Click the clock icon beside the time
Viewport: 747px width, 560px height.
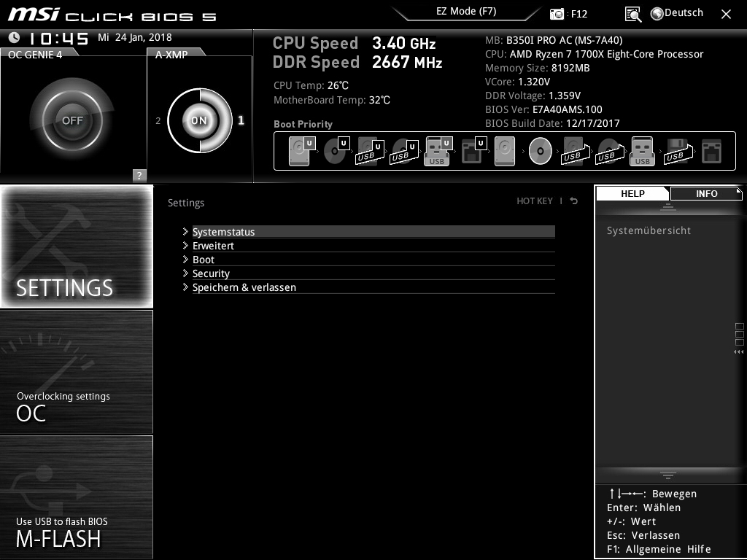click(15, 38)
